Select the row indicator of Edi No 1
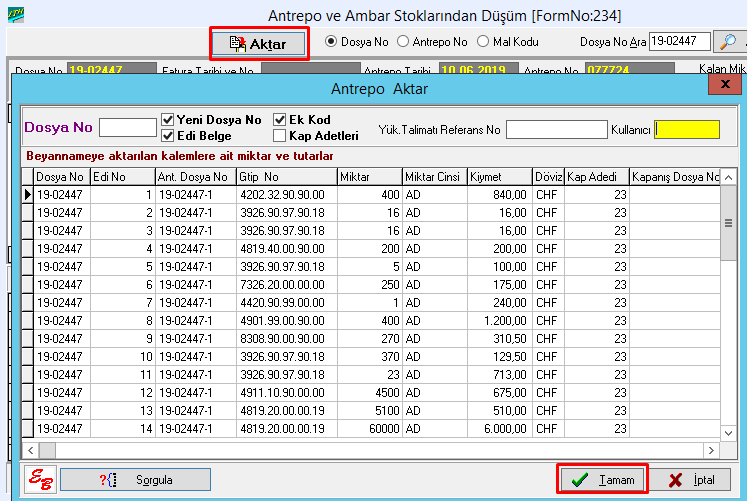 [28, 194]
